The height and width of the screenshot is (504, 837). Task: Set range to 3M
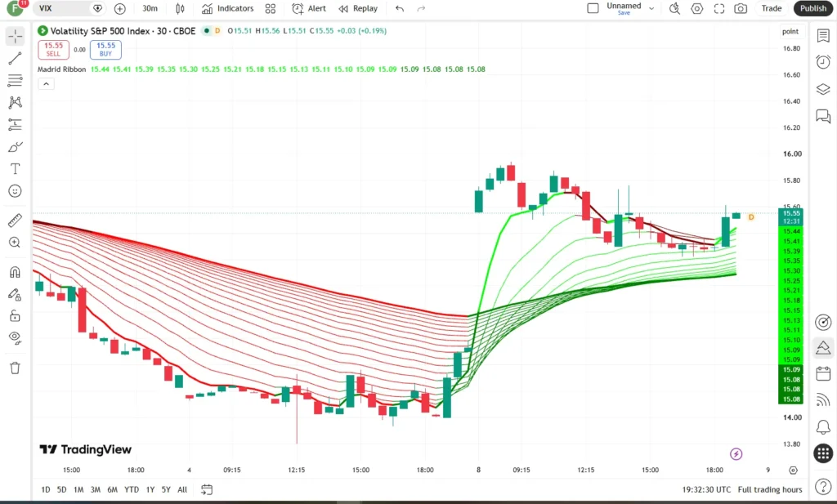click(x=95, y=489)
